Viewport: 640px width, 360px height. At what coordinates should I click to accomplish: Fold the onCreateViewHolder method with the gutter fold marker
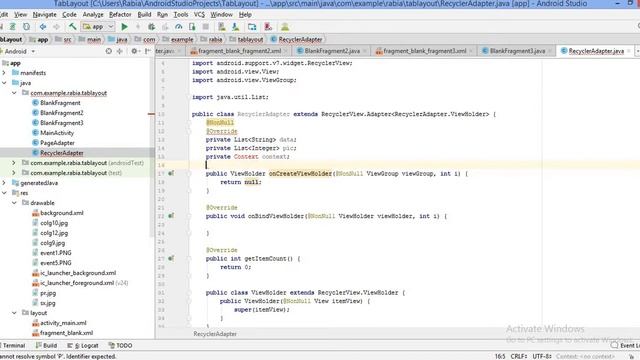tap(189, 173)
